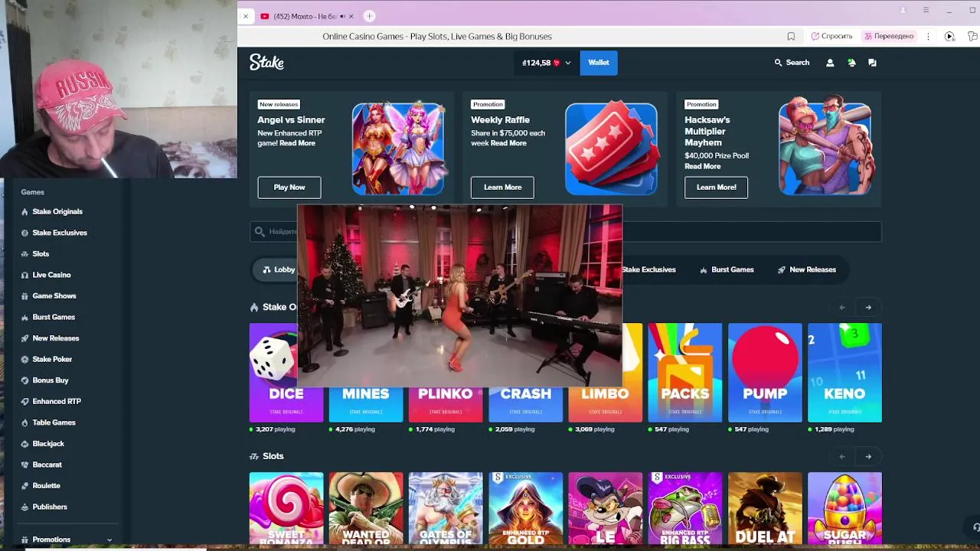Go to previous Slots games
This screenshot has width=980, height=551.
click(x=842, y=457)
